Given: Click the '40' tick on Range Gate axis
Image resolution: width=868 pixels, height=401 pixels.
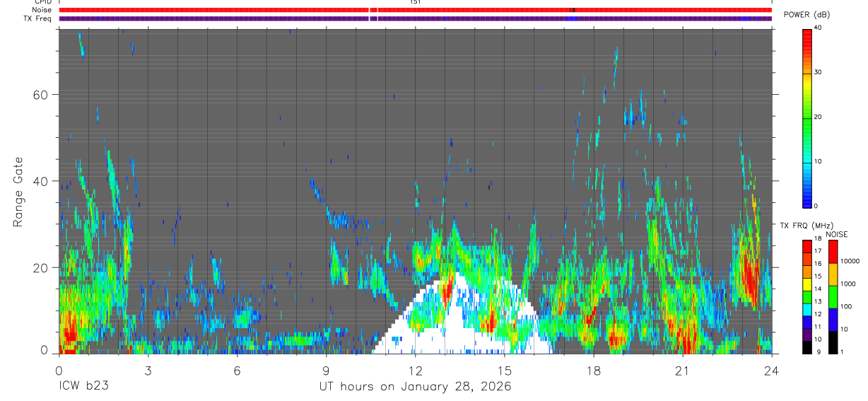Looking at the screenshot, I should coord(41,181).
